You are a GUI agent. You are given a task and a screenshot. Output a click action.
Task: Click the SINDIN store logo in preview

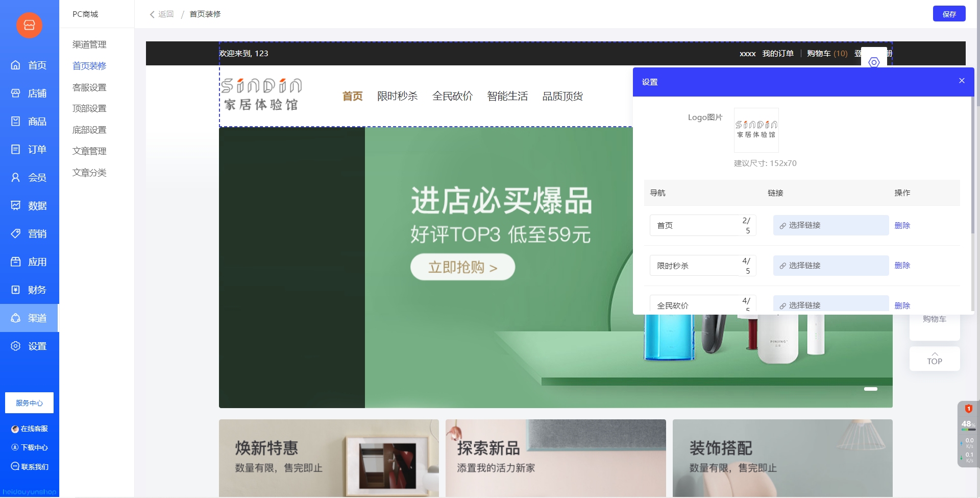261,94
